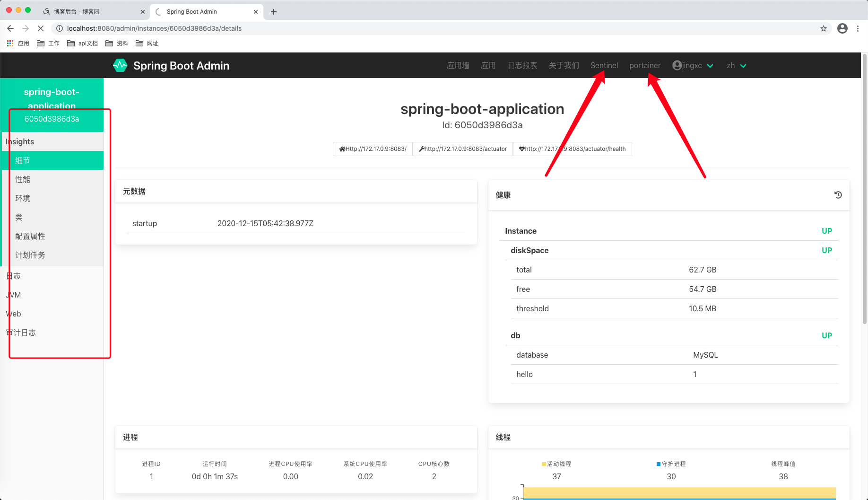Screen dimensions: 868x500
Task: Open the 资料 bookmarks folder
Action: [117, 43]
